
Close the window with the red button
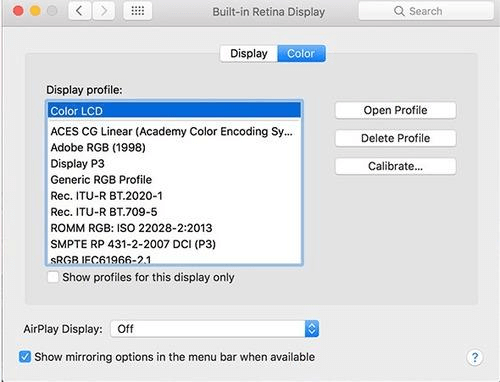18,11
